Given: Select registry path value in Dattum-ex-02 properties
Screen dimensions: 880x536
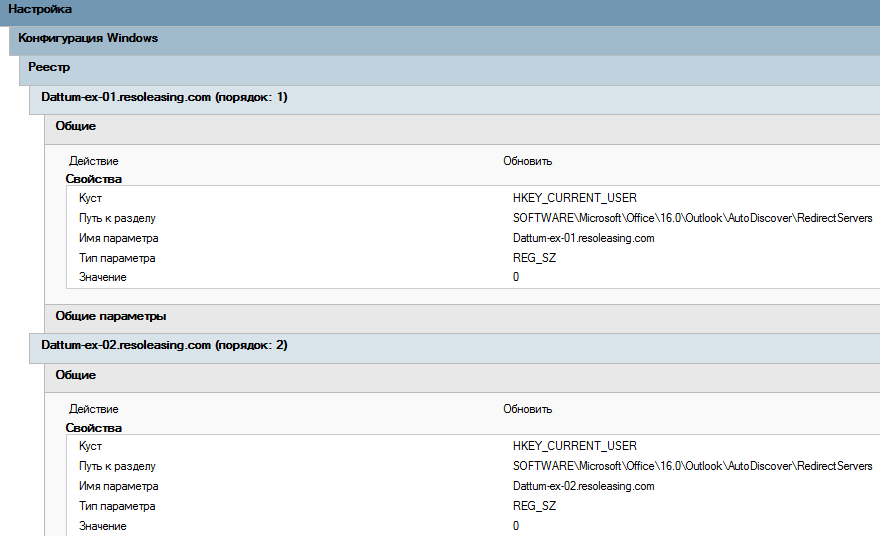Looking at the screenshot, I should [x=693, y=466].
